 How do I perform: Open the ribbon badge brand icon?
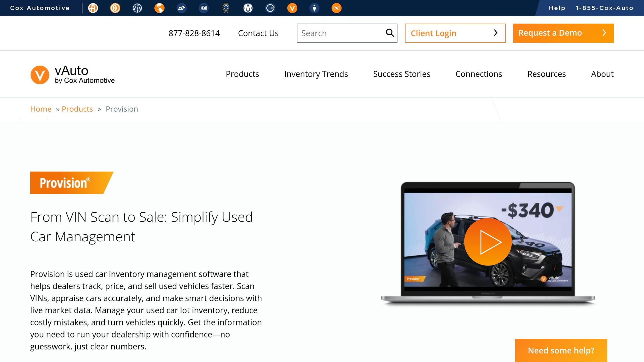[x=226, y=8]
